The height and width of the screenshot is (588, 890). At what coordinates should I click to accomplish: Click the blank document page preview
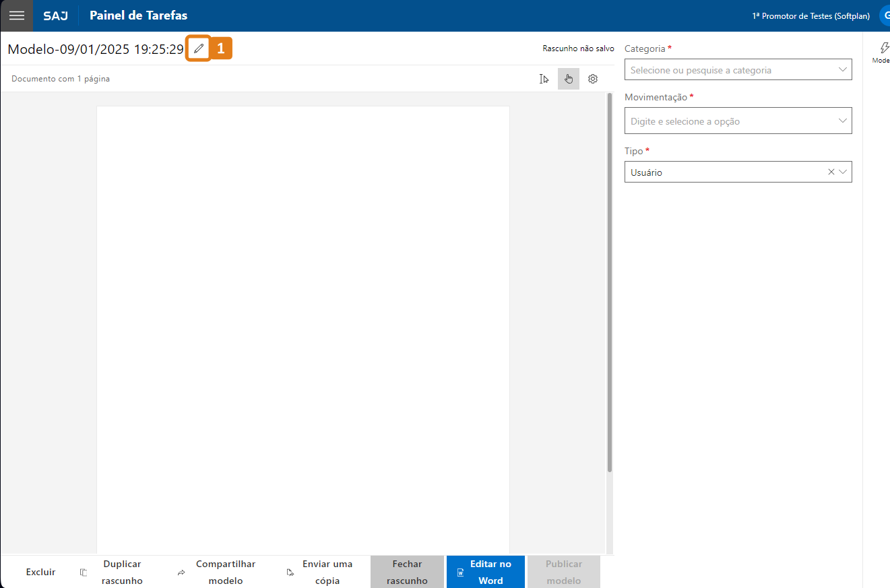pos(303,323)
